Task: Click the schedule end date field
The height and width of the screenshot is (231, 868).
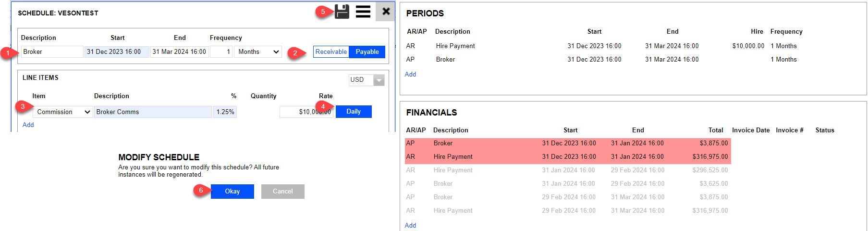Action: coord(179,52)
